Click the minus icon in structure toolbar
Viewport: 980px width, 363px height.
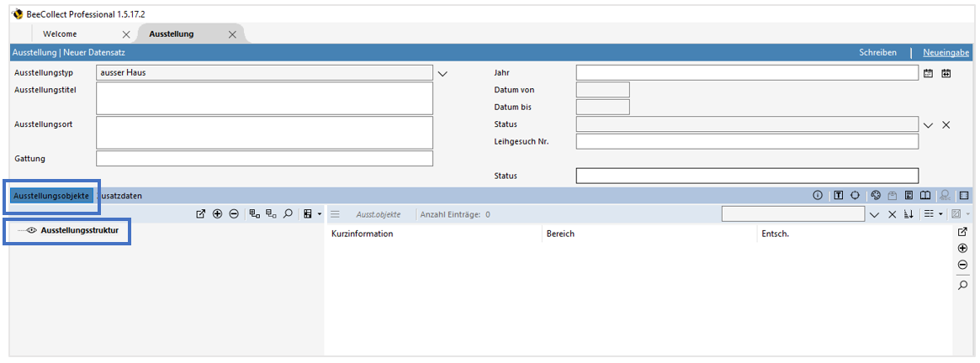pyautogui.click(x=233, y=214)
